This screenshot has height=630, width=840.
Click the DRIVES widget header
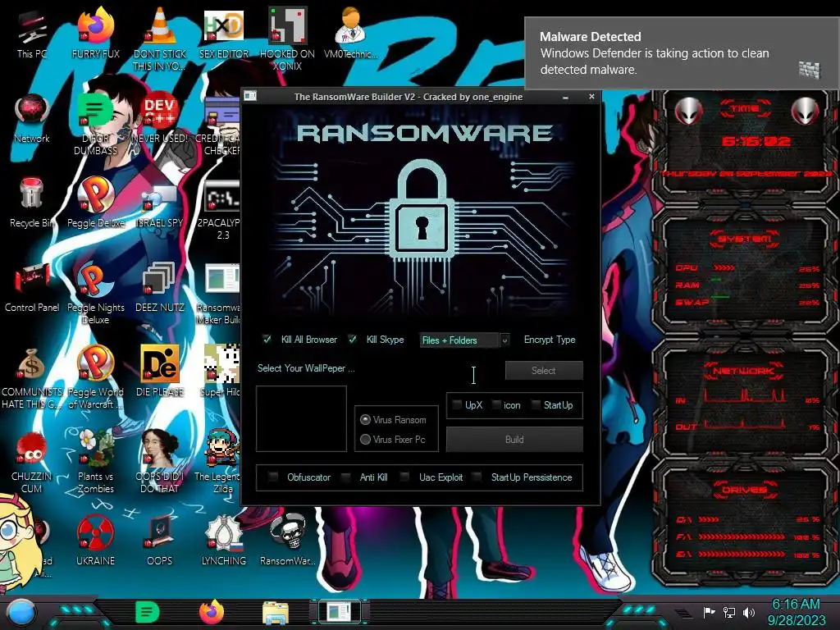[x=745, y=490]
